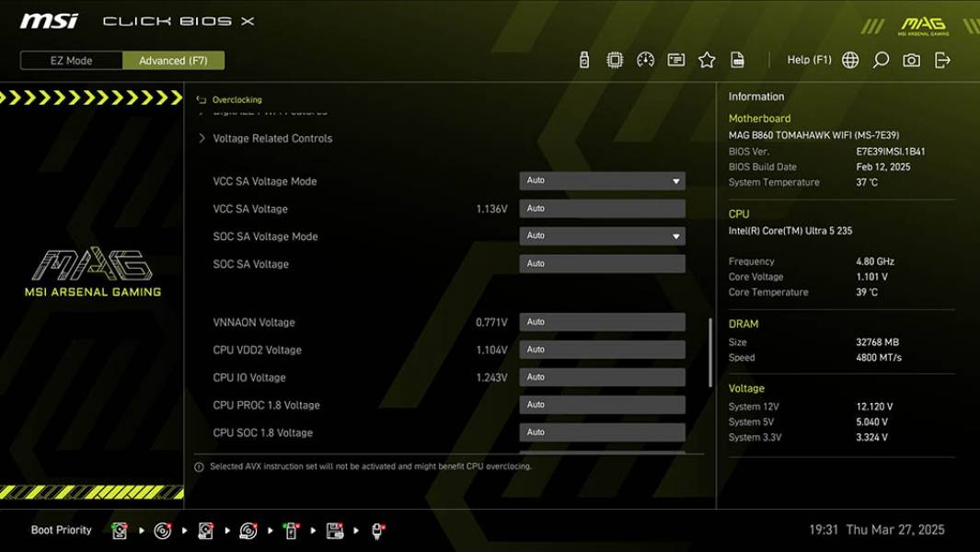The height and width of the screenshot is (552, 980).
Task: Select the USB floppy boot device icon
Action: 335,531
